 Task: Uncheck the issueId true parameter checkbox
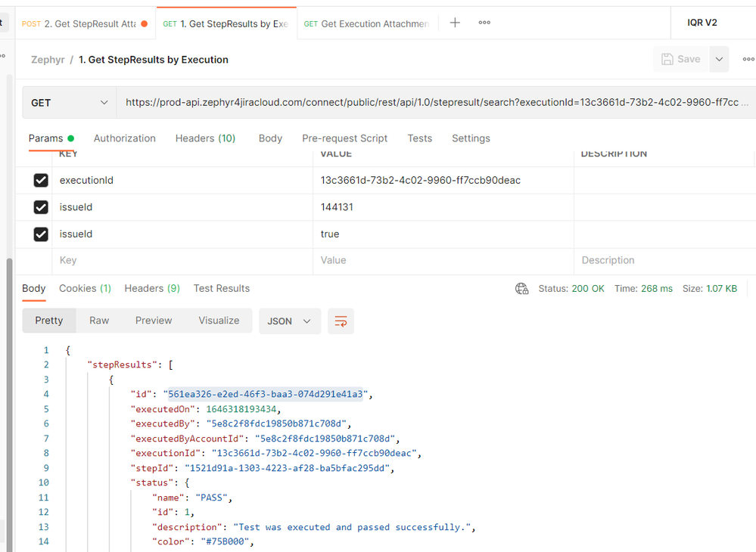tap(41, 234)
